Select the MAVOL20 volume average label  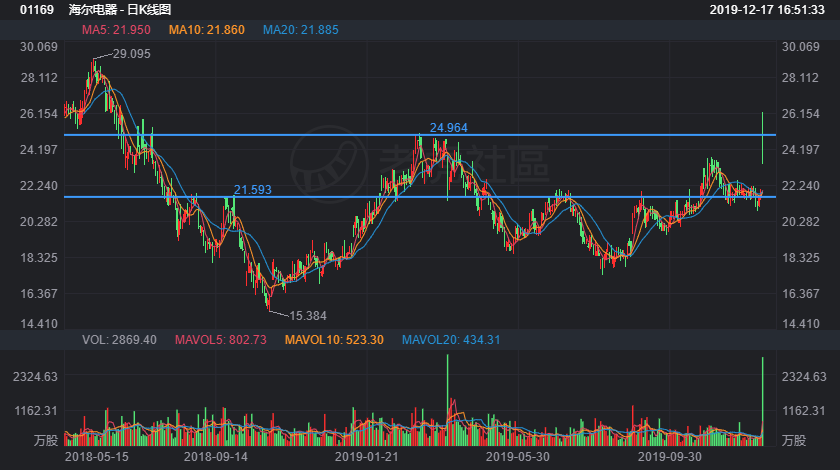(x=452, y=340)
